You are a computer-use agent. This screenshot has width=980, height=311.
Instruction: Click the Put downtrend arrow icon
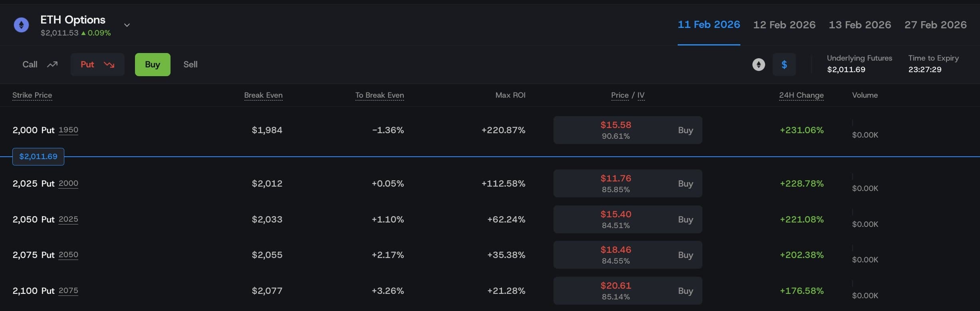point(109,65)
